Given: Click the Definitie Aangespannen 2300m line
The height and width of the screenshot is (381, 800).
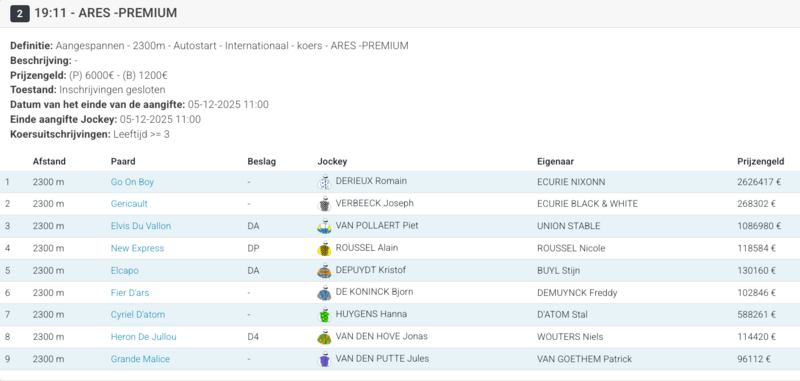Looking at the screenshot, I should pyautogui.click(x=209, y=45).
